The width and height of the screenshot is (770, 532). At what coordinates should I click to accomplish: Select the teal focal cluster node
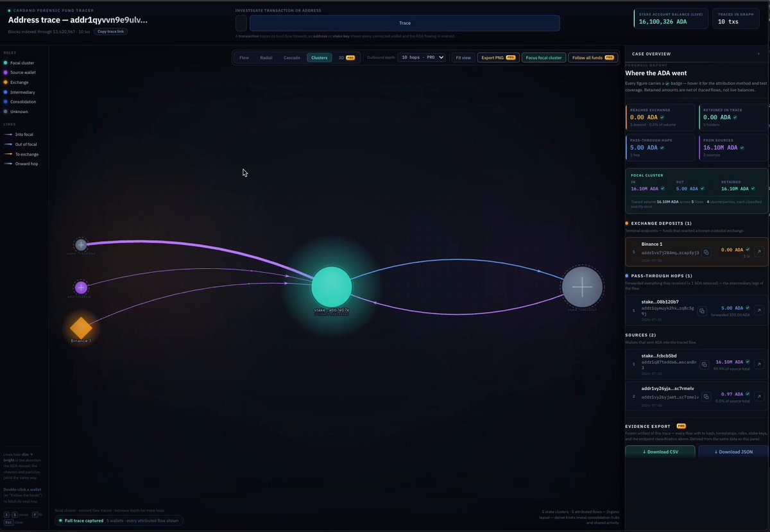[332, 287]
